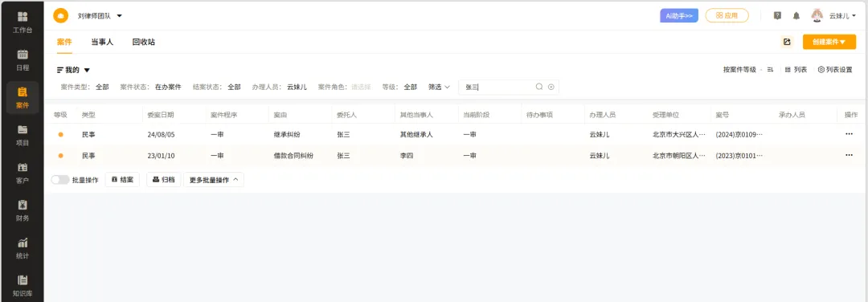Open more actions for the 借款合同纠纷 row
Viewport: 868px width, 302px height.
(x=850, y=156)
